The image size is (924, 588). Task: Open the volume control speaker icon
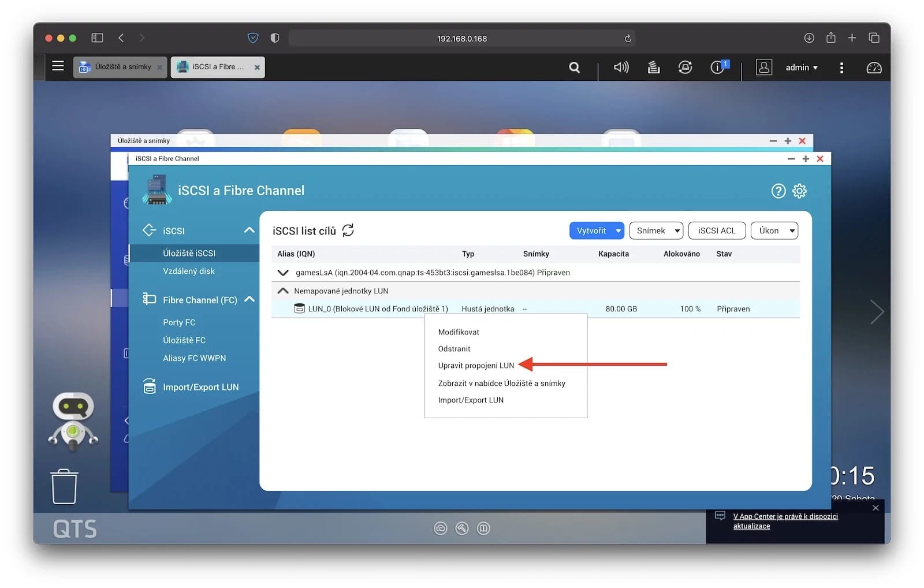tap(621, 68)
